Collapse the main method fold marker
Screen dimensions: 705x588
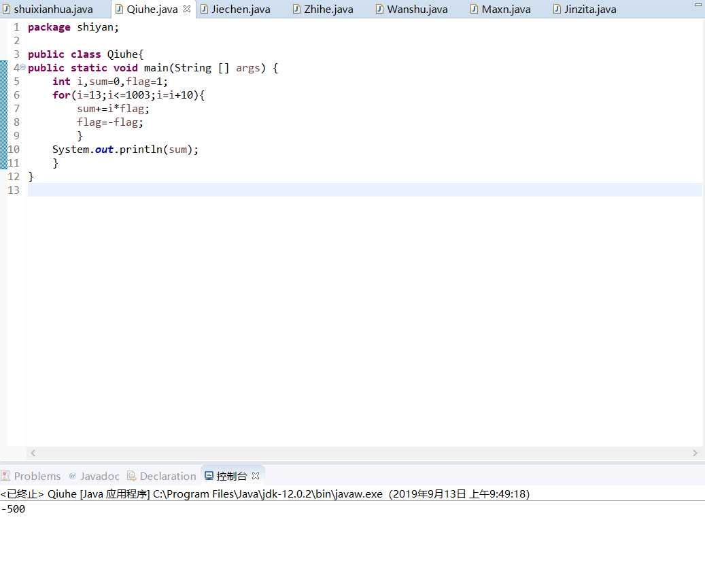tap(22, 67)
